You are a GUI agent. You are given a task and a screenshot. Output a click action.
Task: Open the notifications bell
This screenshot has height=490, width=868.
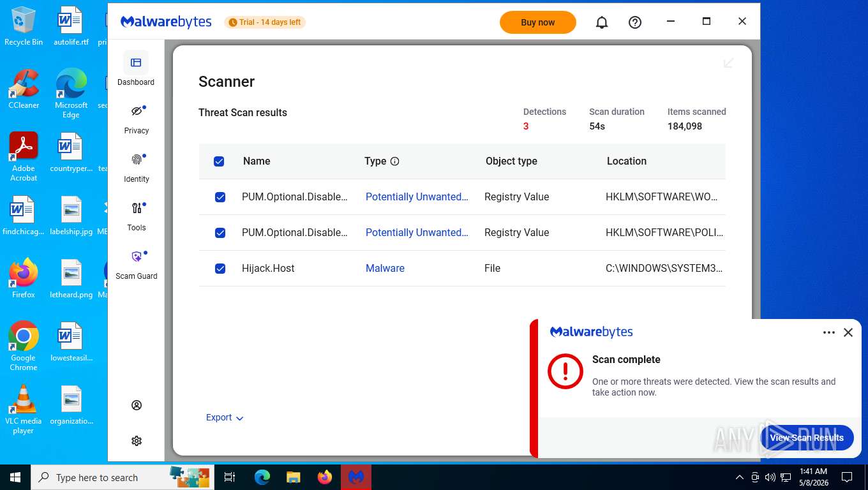pos(602,22)
